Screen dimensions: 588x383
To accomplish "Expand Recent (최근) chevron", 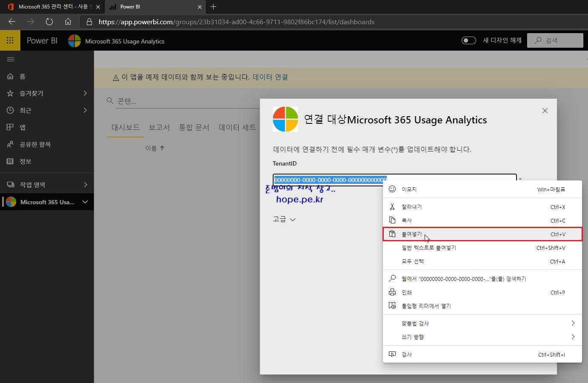I will [x=85, y=110].
